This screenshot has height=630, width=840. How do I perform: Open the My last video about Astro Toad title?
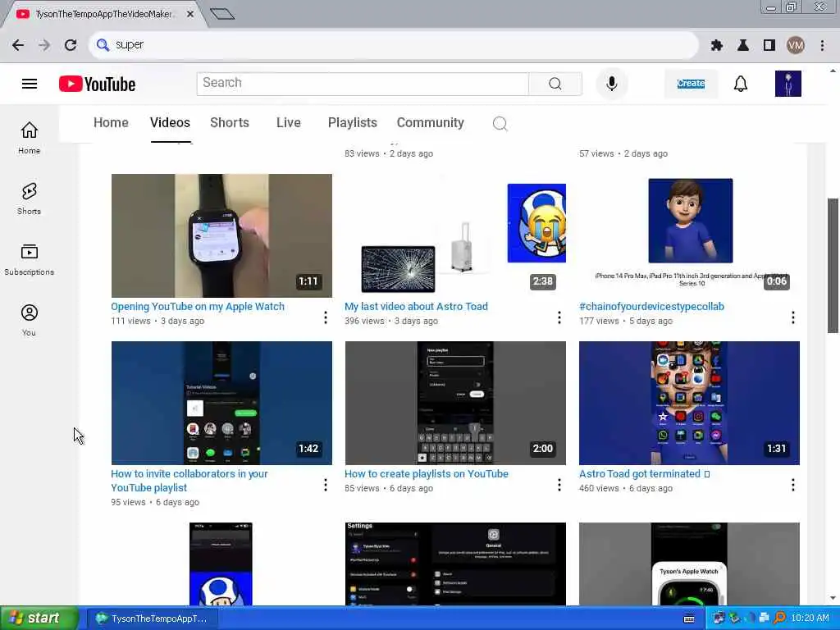point(416,307)
